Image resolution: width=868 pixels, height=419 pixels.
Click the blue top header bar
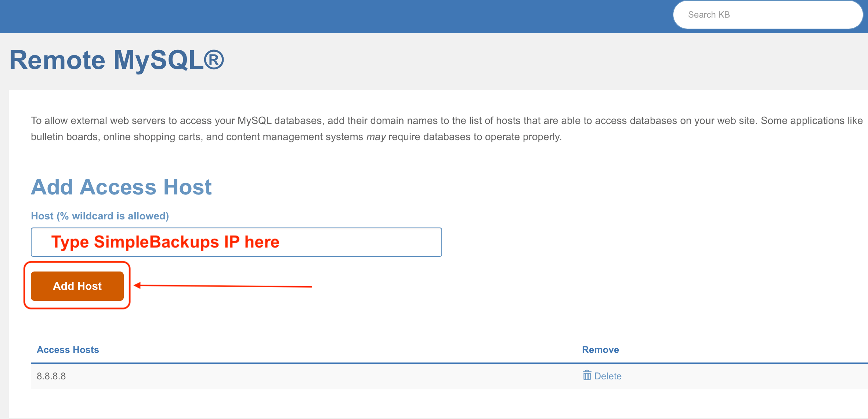(330, 16)
